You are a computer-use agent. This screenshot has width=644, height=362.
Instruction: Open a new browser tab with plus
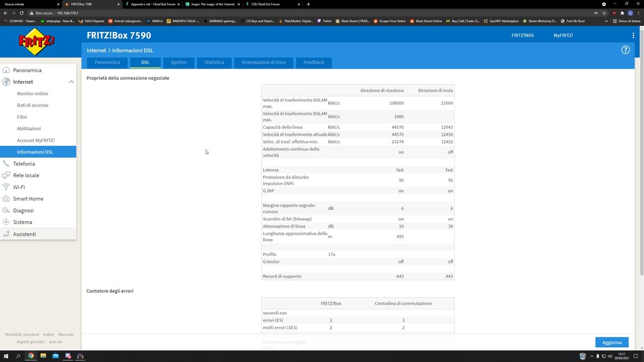308,4
